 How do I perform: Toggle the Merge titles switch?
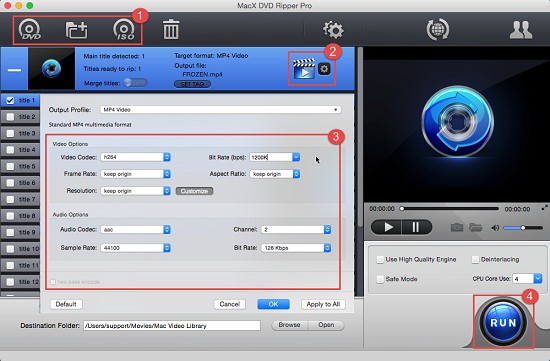(135, 83)
